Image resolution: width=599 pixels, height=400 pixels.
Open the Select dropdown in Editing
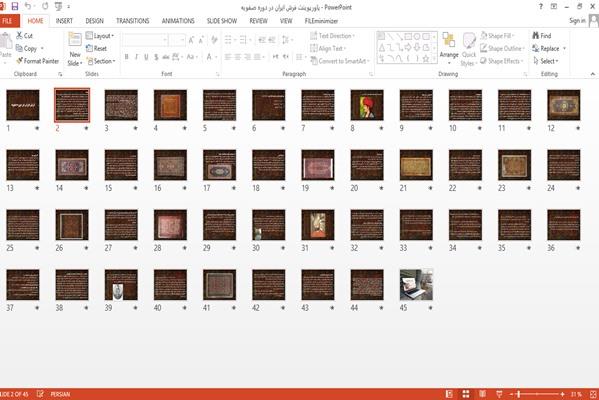pos(545,61)
